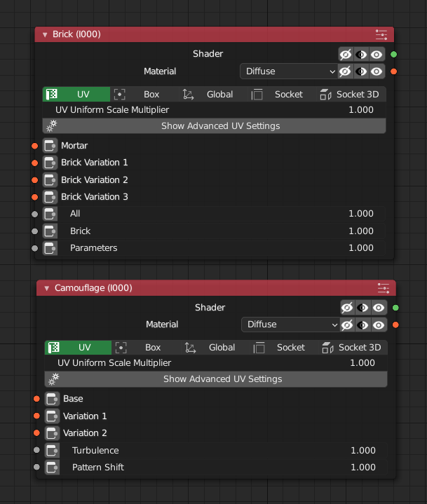Viewport: 427px width, 504px height.
Task: Toggle full-eye icon on Camouflage Shader row
Action: pyautogui.click(x=379, y=308)
